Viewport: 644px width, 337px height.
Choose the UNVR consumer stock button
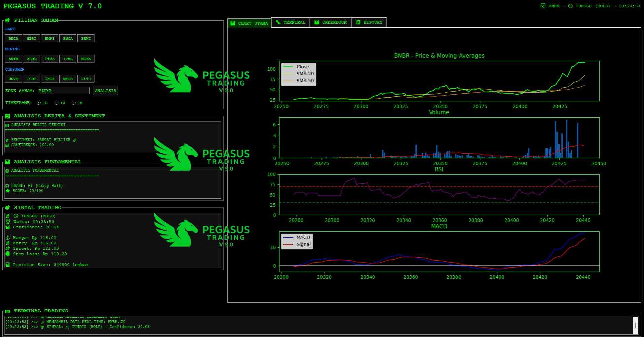click(x=13, y=79)
